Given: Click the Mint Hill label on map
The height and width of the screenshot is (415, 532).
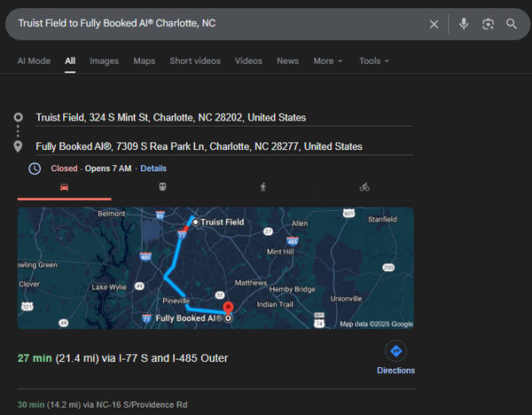Looking at the screenshot, I should pyautogui.click(x=280, y=252).
